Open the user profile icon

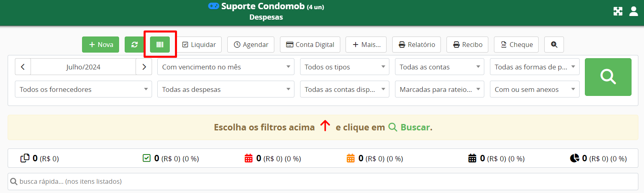[634, 11]
